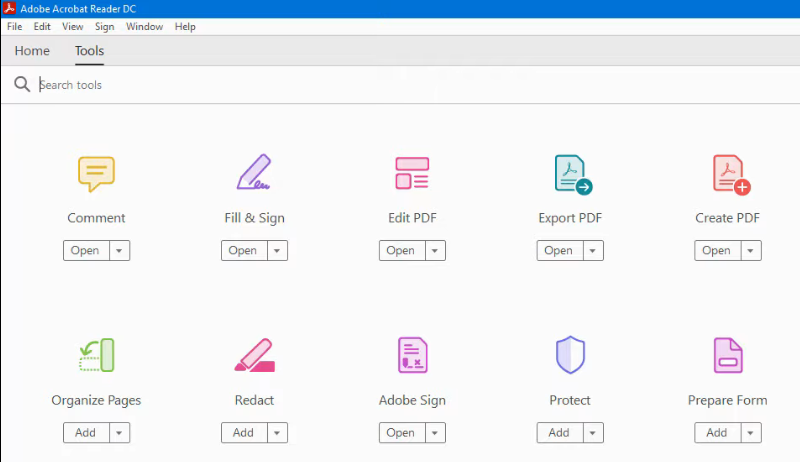Switch to the Home tab
This screenshot has height=462, width=800.
tap(32, 50)
